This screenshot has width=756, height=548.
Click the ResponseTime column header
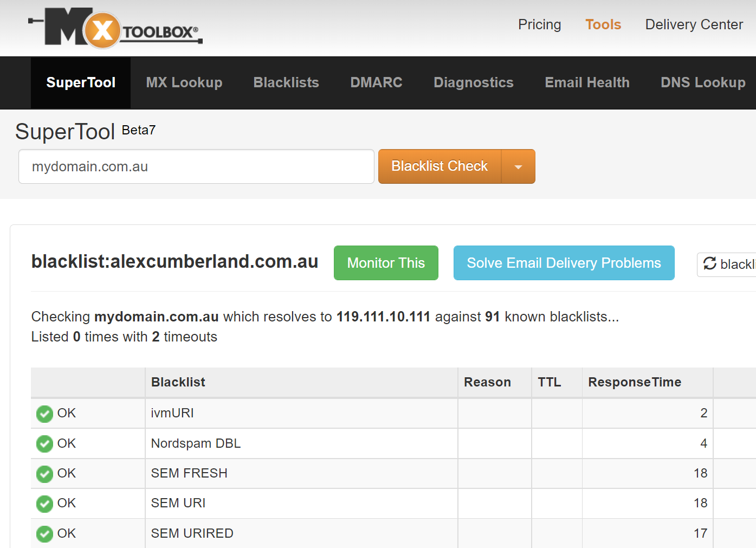tap(648, 382)
